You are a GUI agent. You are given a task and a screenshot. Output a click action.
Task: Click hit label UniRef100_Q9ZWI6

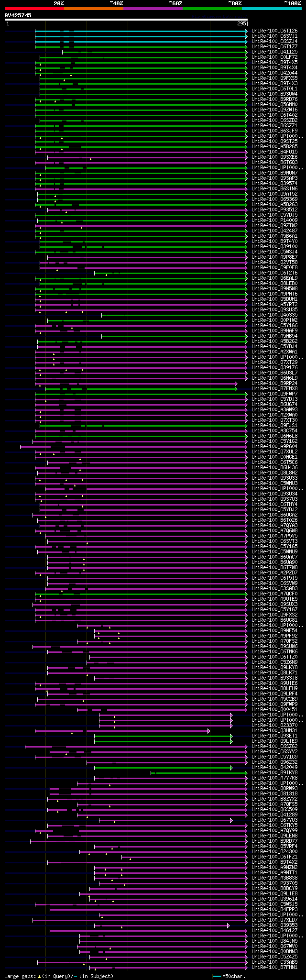pyautogui.click(x=274, y=110)
